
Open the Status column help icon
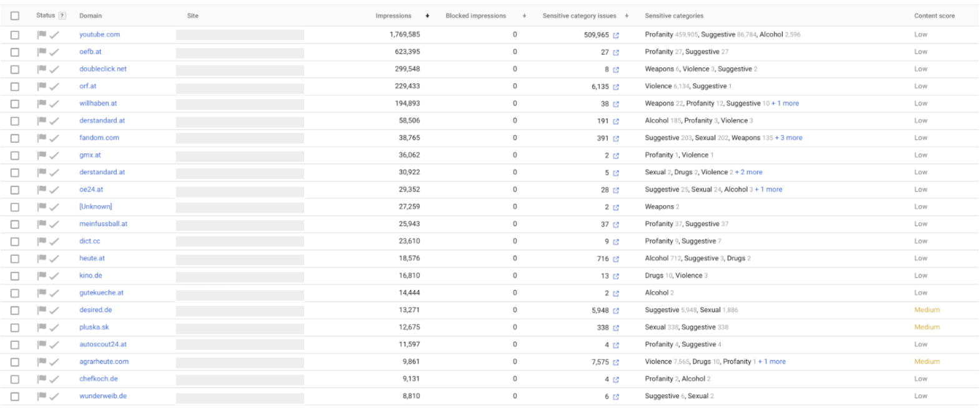[x=62, y=16]
